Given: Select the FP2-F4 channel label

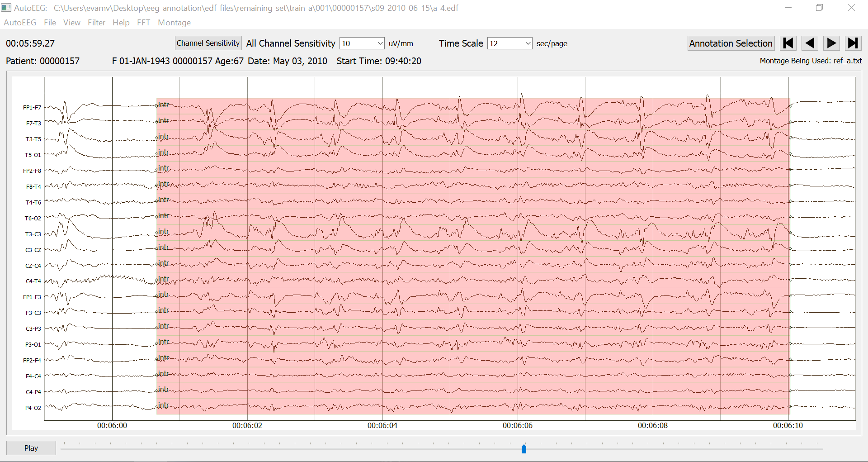Looking at the screenshot, I should (32, 361).
